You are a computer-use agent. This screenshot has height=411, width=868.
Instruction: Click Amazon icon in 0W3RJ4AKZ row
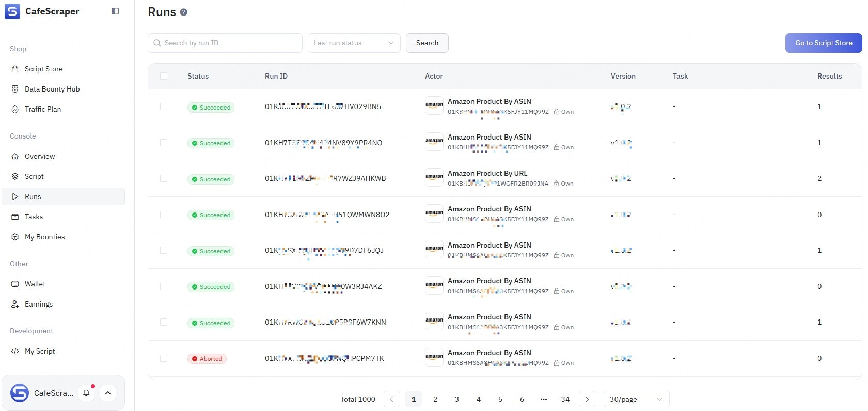pyautogui.click(x=434, y=285)
